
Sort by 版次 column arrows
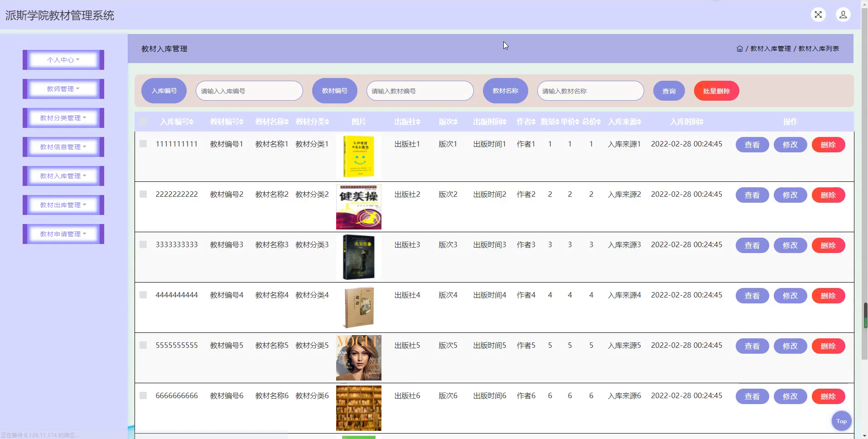(455, 122)
